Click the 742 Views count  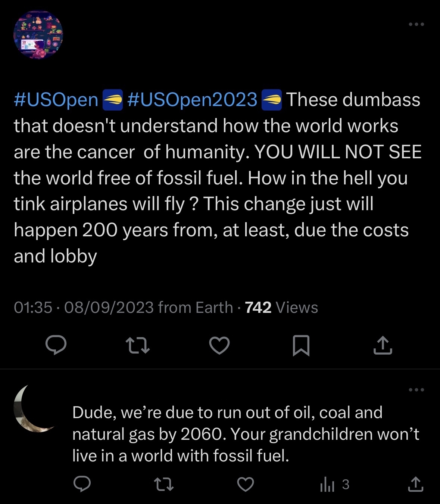coord(281,308)
